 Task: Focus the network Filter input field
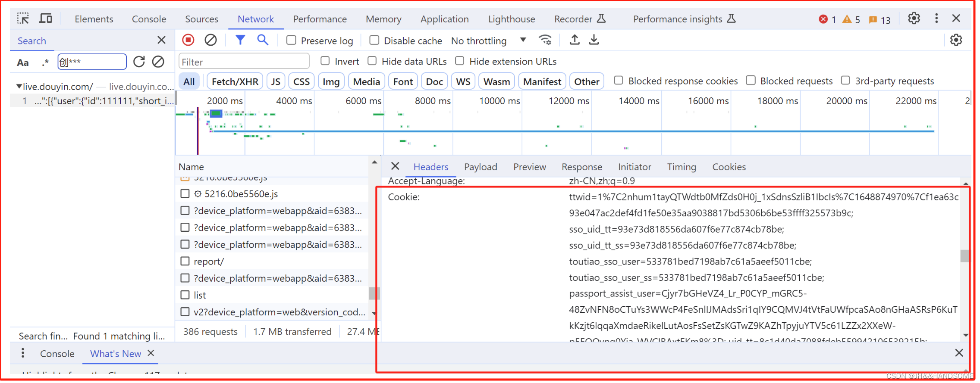click(x=244, y=62)
